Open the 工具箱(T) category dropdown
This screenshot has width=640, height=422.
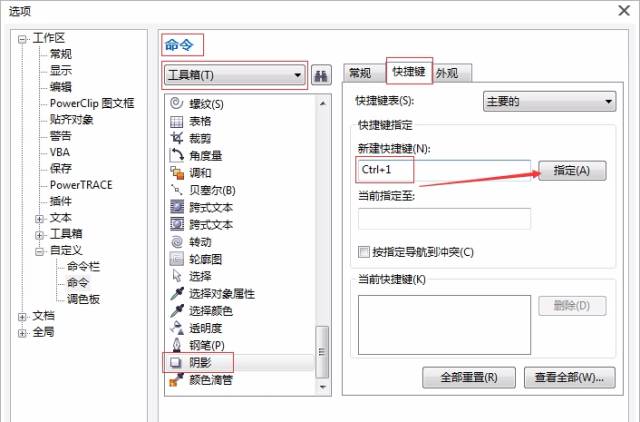click(235, 75)
